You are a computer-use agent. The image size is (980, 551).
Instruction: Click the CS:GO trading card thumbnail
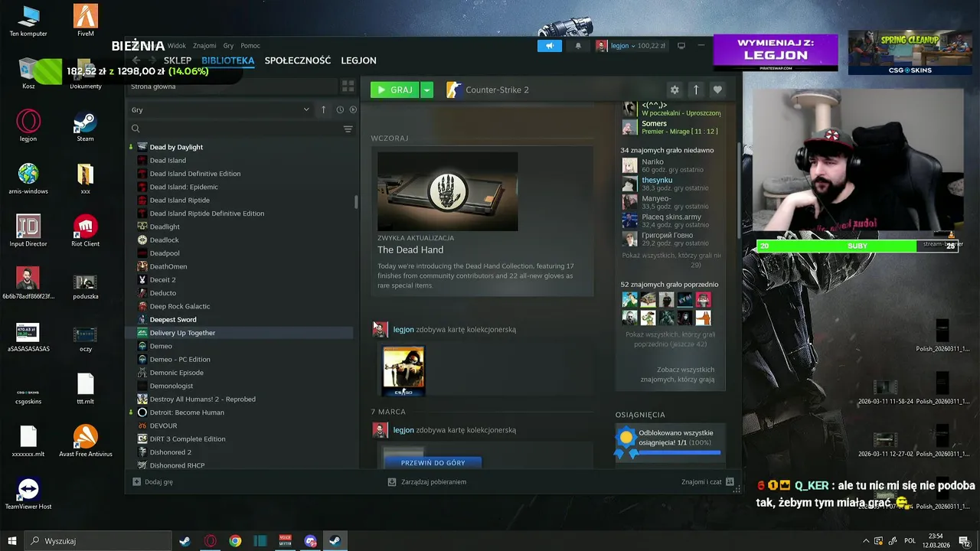[x=403, y=371]
